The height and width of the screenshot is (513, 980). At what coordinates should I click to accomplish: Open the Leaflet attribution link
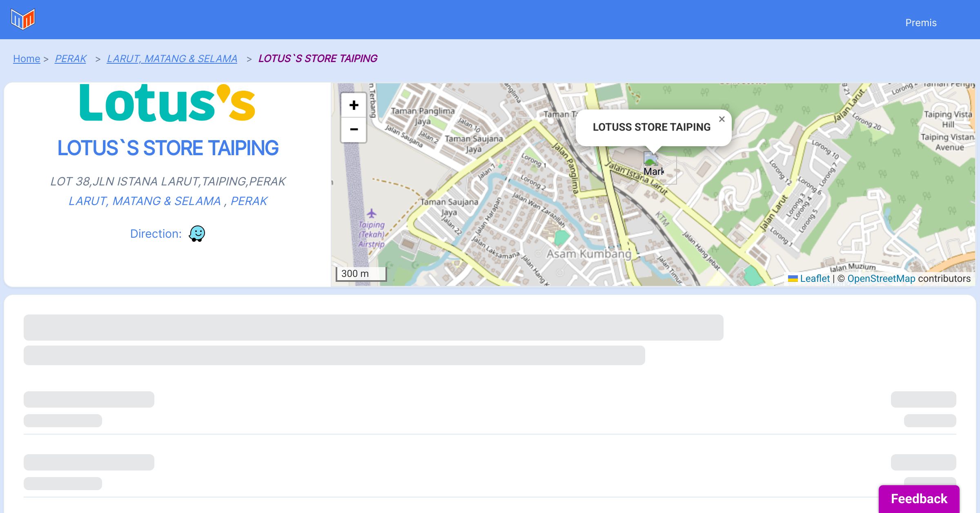tap(815, 279)
